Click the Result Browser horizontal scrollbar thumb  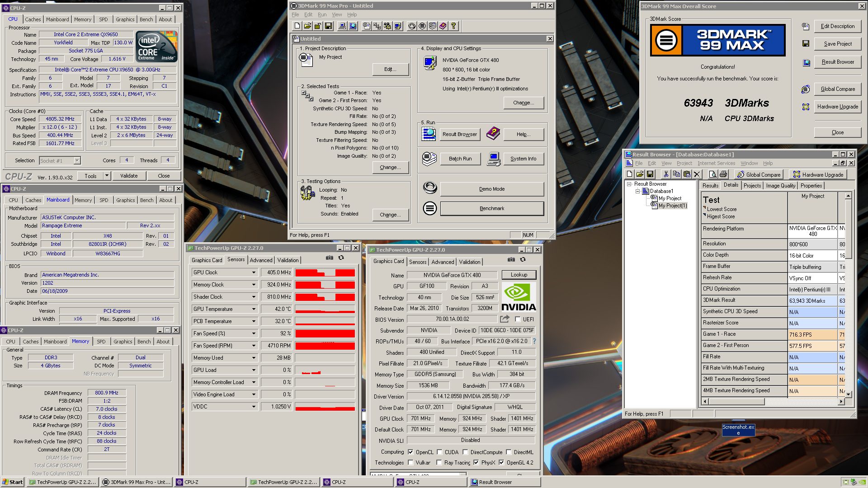coord(736,401)
